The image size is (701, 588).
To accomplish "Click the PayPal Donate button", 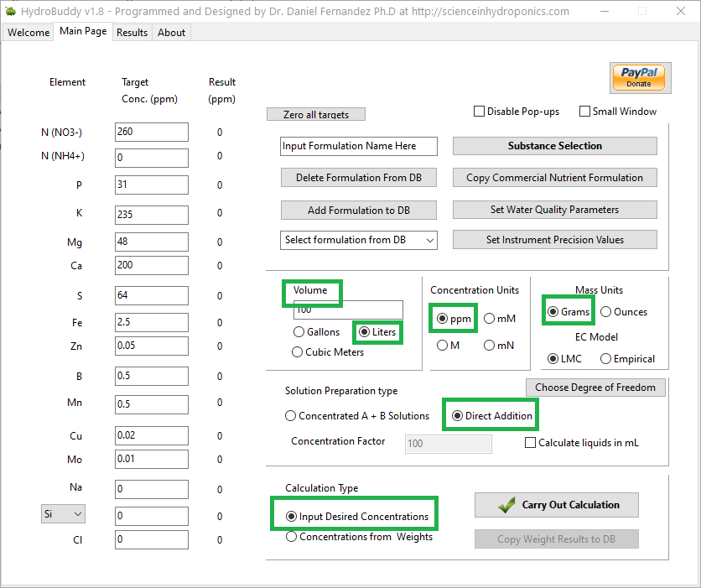I will point(638,77).
